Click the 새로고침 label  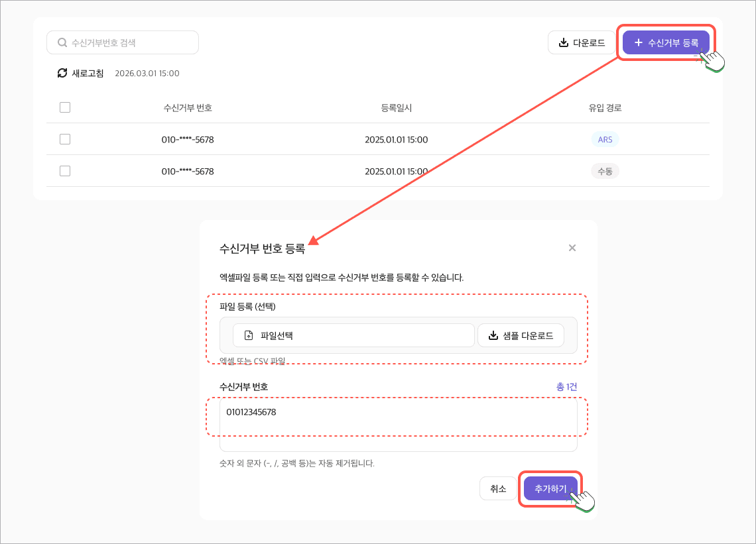88,74
